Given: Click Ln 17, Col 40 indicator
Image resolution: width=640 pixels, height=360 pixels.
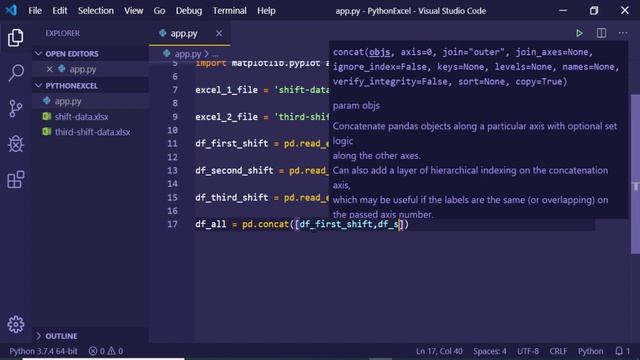Looking at the screenshot, I should pyautogui.click(x=439, y=351).
